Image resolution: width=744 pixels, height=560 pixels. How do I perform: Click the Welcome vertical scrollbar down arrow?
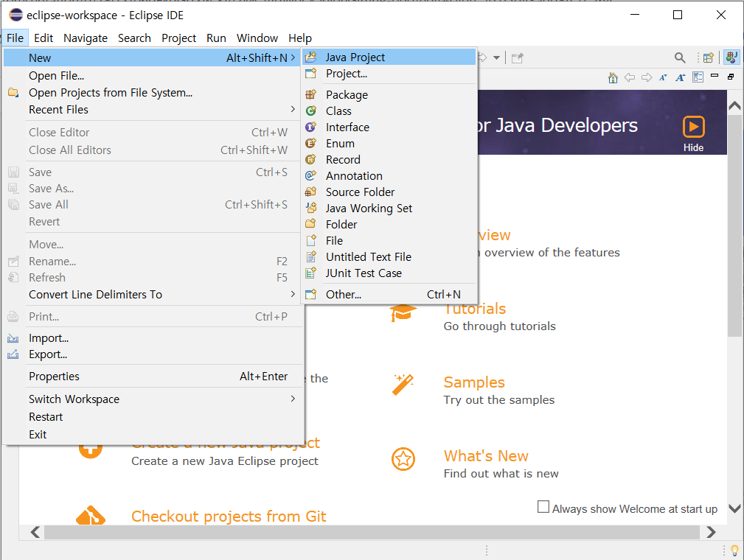point(734,508)
